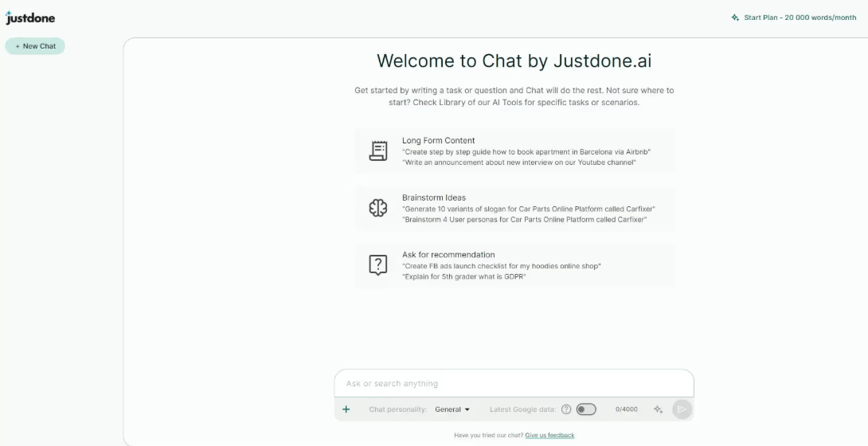Click the Ask for recommendation question icon
This screenshot has height=446, width=868.
378,265
